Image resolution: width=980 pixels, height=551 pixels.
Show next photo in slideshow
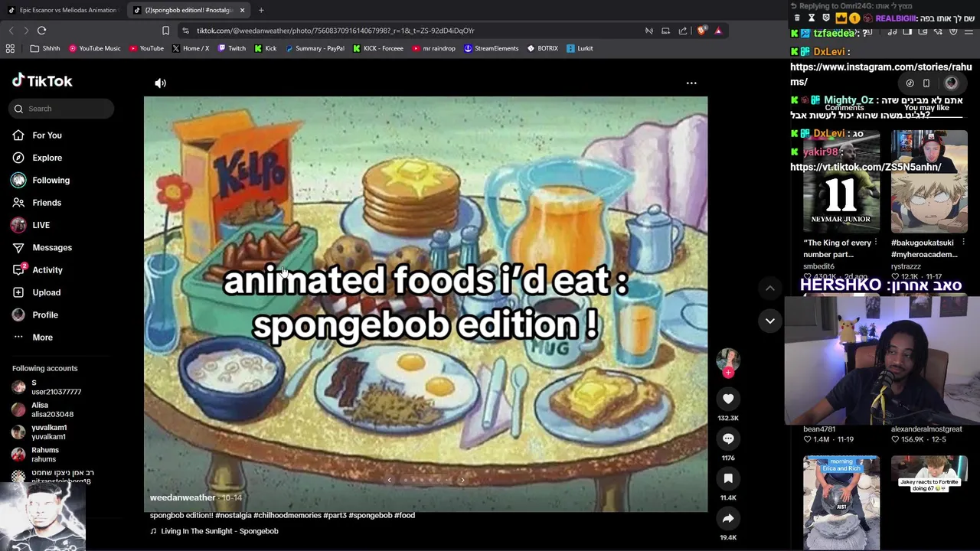[x=462, y=480]
